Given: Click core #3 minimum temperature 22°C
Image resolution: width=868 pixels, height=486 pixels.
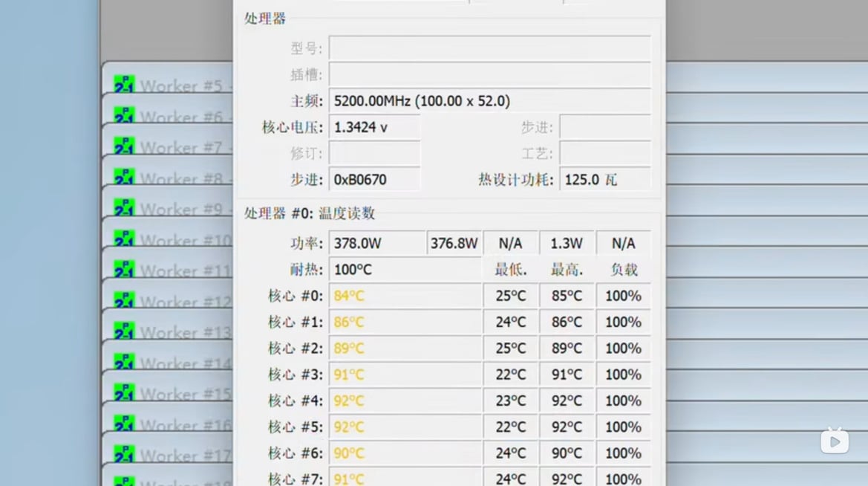Looking at the screenshot, I should pyautogui.click(x=510, y=375).
